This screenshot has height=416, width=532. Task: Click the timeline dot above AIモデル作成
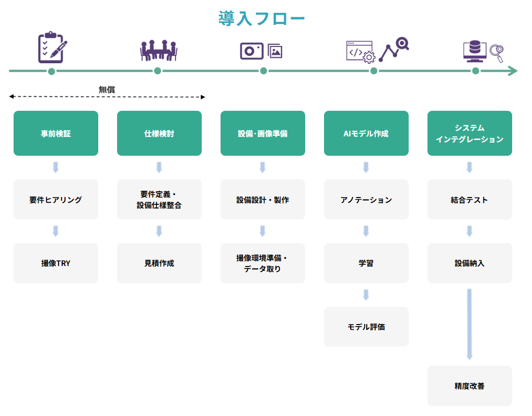(x=374, y=71)
